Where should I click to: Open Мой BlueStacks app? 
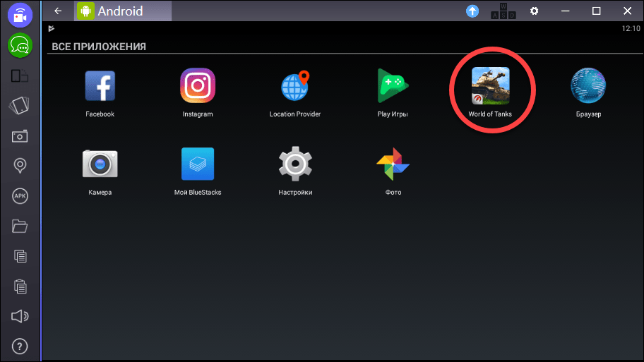click(198, 164)
